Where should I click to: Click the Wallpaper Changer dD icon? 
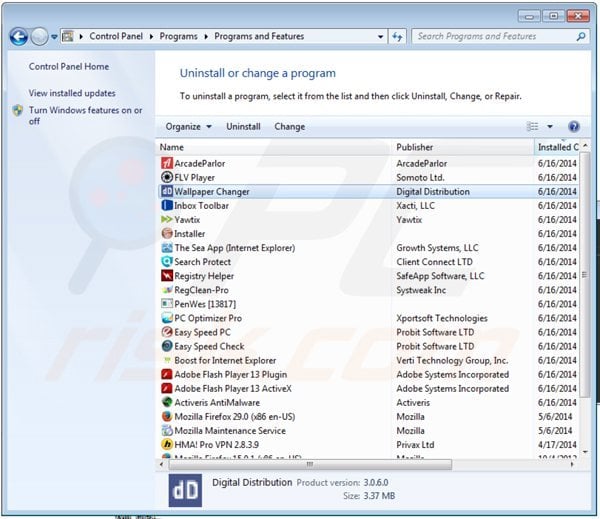pos(167,191)
